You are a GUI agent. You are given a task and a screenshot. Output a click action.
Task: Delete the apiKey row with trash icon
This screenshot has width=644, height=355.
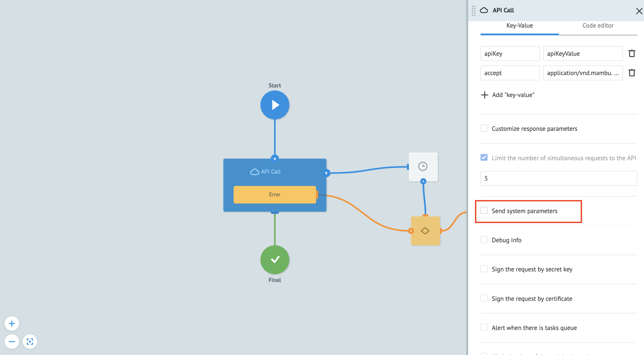click(632, 53)
